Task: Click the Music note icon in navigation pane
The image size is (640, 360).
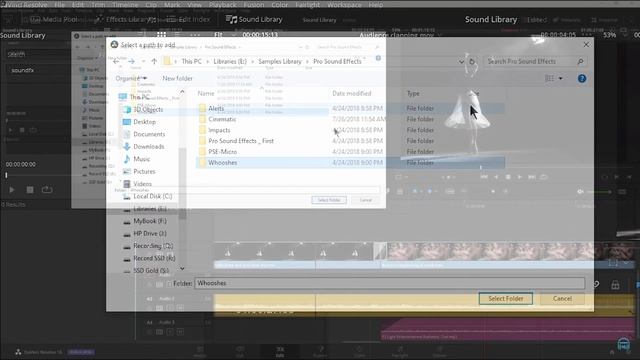Action: [127, 159]
